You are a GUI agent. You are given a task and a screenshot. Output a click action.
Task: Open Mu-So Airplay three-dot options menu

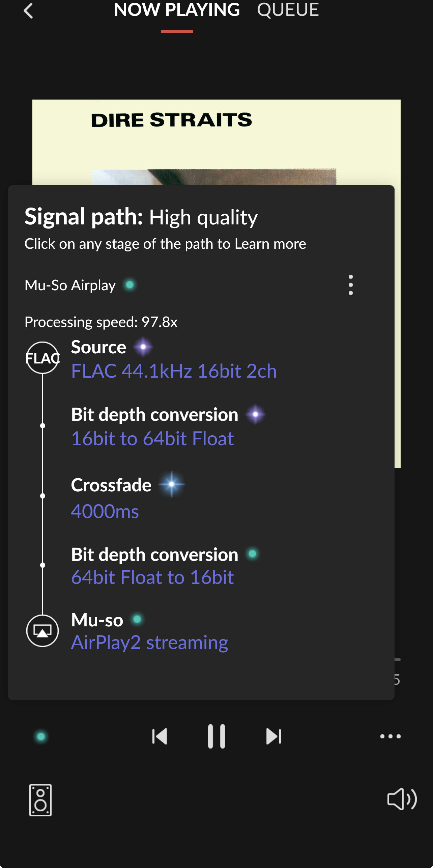pos(351,285)
